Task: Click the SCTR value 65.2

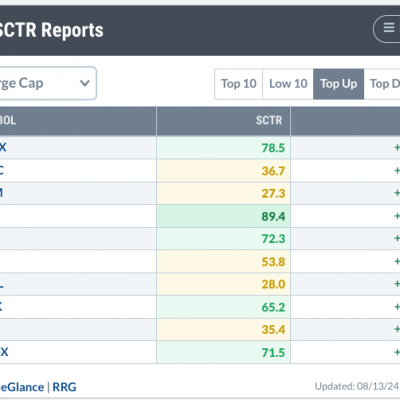Action: 273,307
